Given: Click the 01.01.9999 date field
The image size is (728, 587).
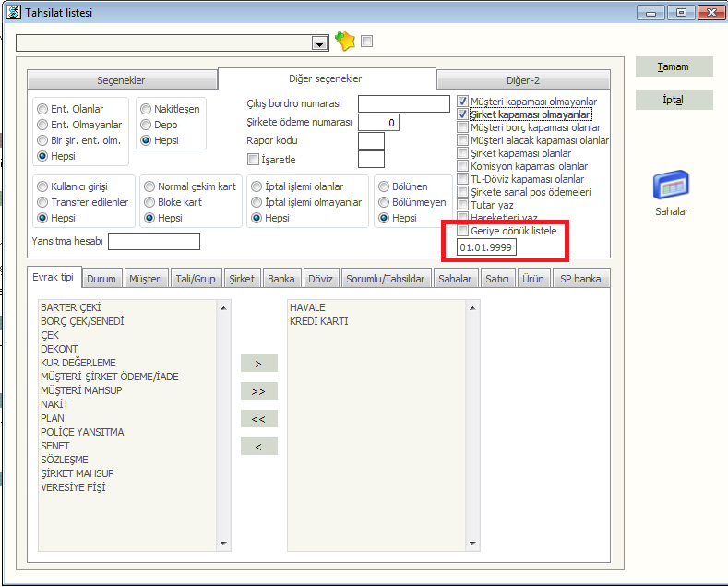Looking at the screenshot, I should (486, 248).
